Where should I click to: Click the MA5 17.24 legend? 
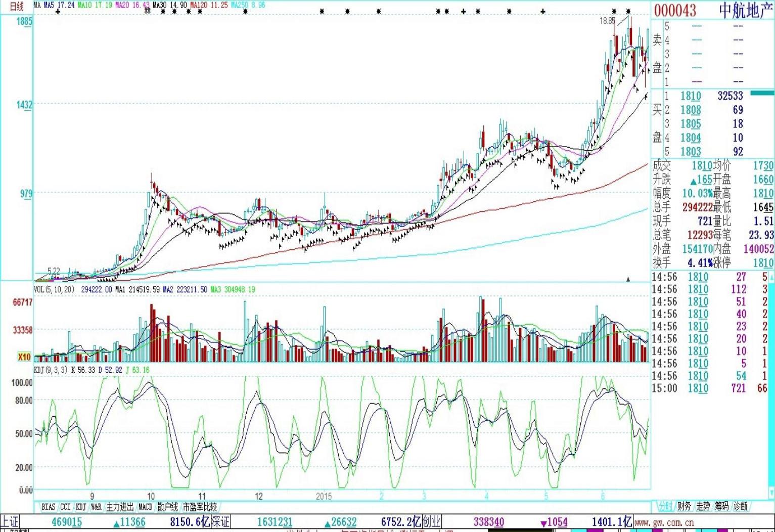pyautogui.click(x=59, y=5)
